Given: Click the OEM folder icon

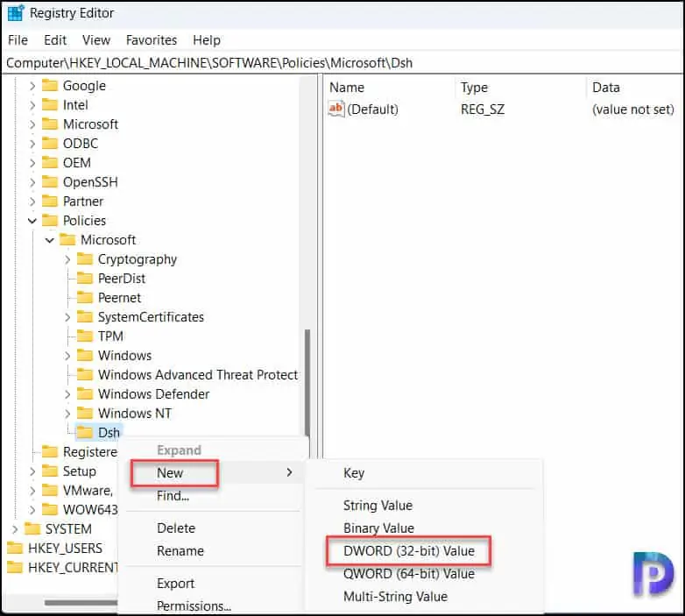Looking at the screenshot, I should tap(50, 162).
